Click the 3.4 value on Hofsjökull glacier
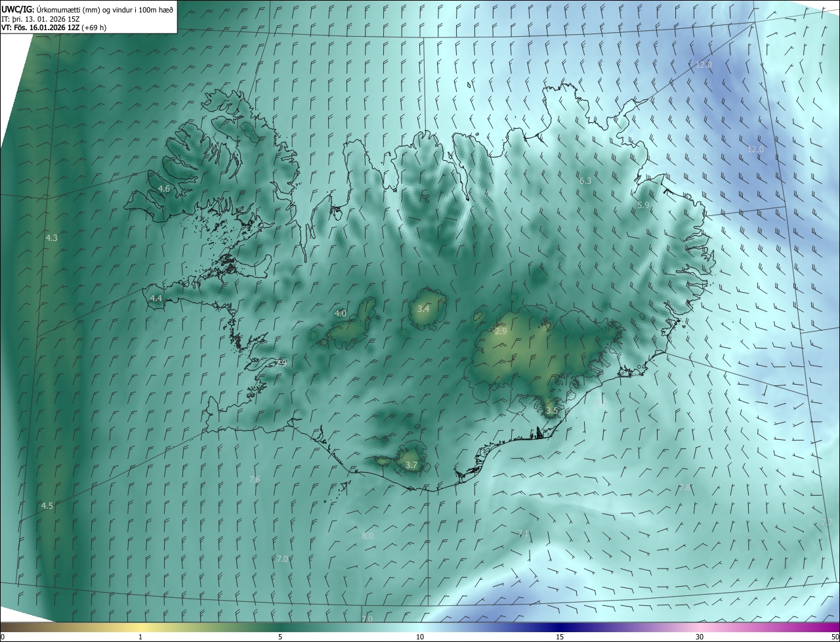The width and height of the screenshot is (840, 642). [424, 309]
